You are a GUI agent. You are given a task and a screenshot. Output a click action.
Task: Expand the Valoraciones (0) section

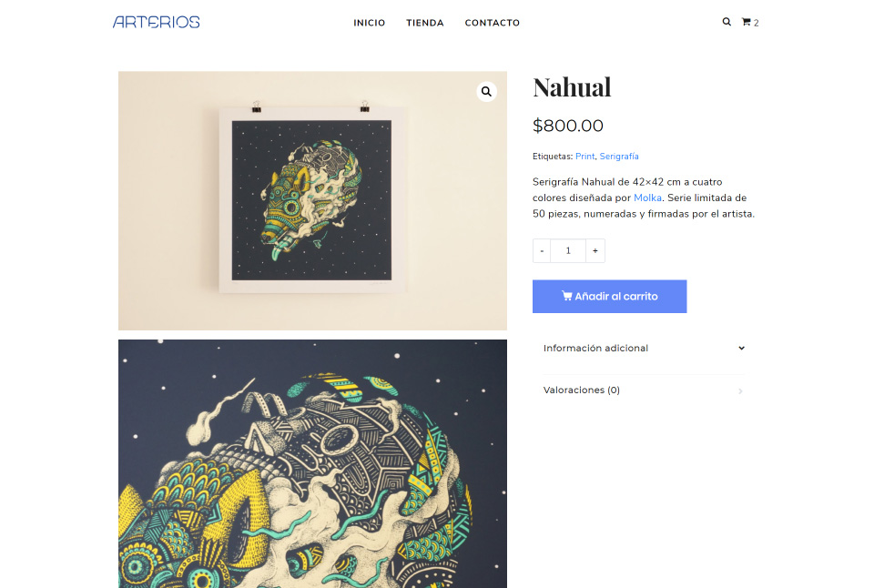click(644, 390)
